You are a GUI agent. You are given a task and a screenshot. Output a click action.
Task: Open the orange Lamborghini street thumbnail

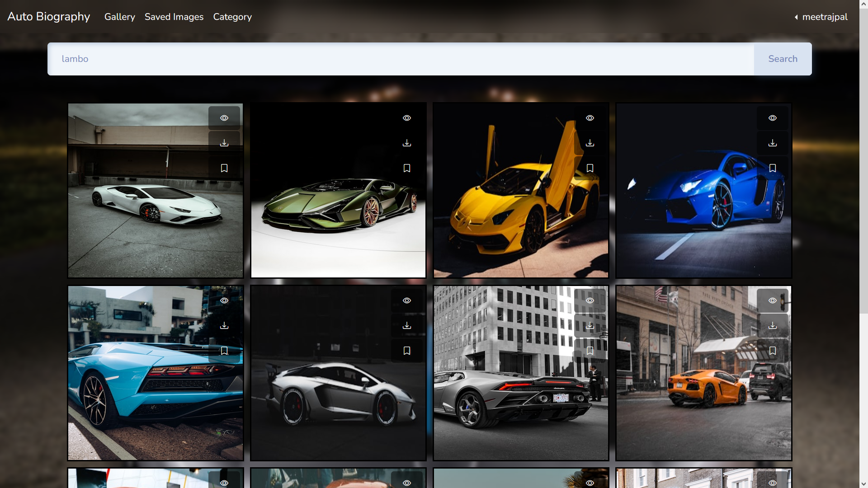pos(703,373)
